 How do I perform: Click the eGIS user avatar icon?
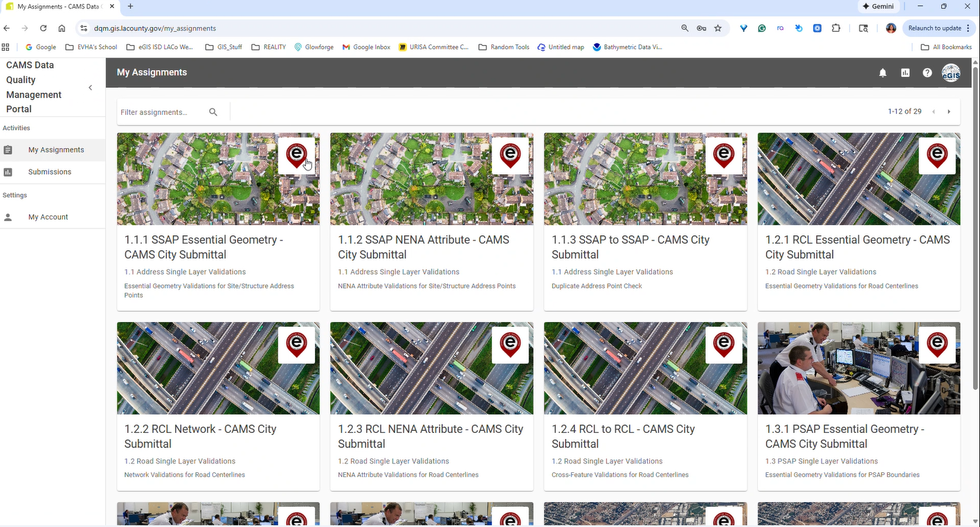(951, 73)
